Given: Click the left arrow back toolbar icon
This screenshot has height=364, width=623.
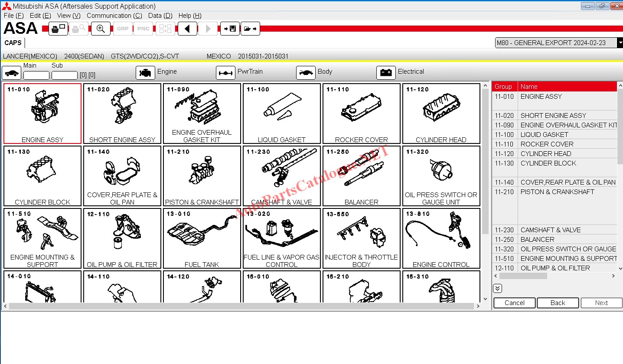Looking at the screenshot, I should (187, 29).
